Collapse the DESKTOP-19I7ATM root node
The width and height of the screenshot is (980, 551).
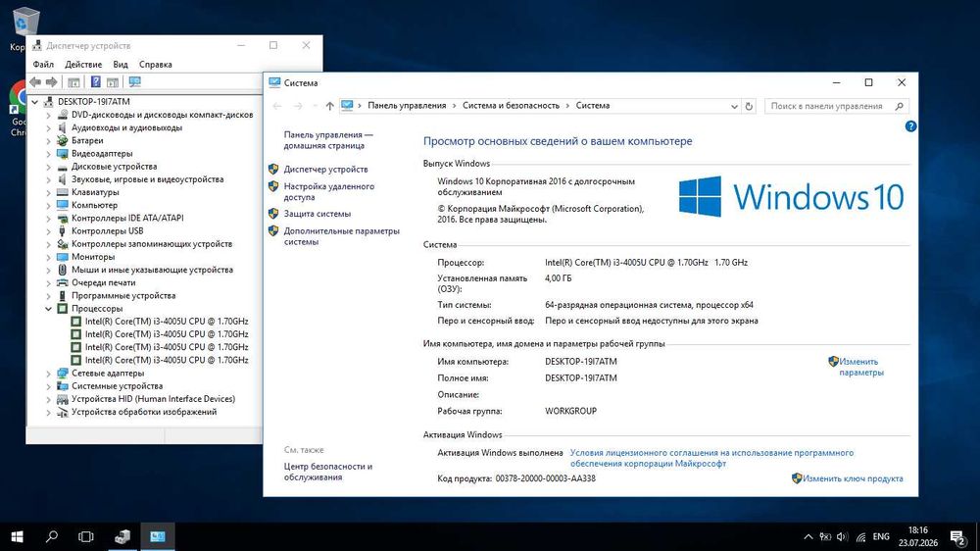[x=35, y=101]
